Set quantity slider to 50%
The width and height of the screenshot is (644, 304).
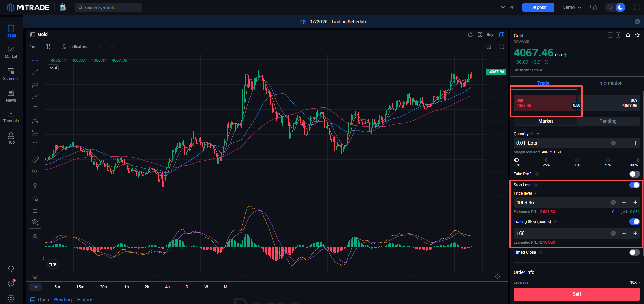coord(577,160)
